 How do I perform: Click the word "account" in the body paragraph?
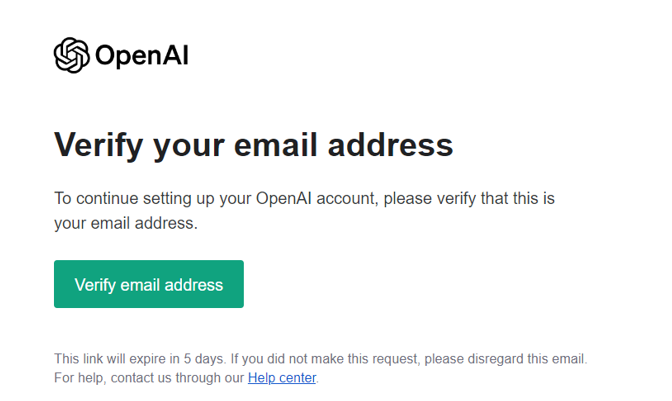[x=345, y=199]
